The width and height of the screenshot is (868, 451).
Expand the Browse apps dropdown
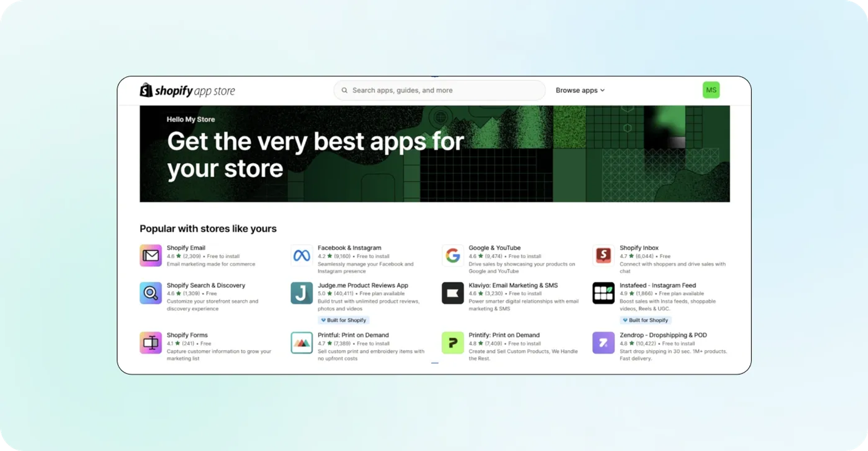[x=580, y=91]
